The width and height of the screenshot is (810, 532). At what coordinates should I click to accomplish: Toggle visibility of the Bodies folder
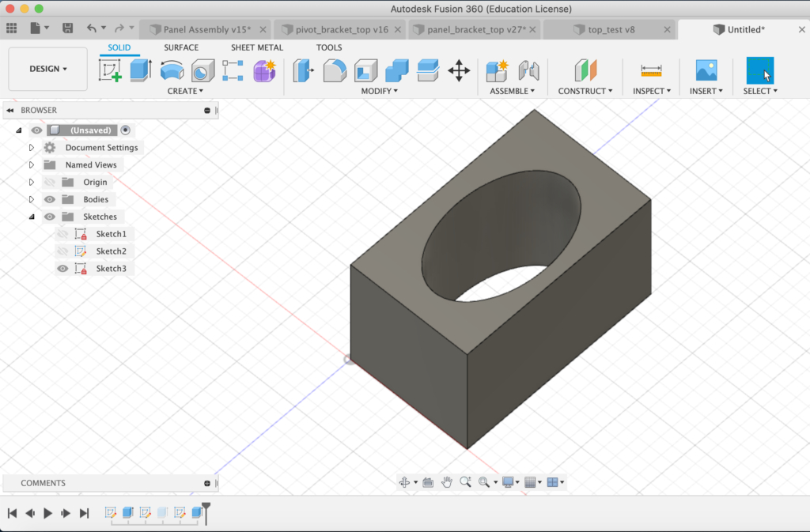click(x=50, y=199)
